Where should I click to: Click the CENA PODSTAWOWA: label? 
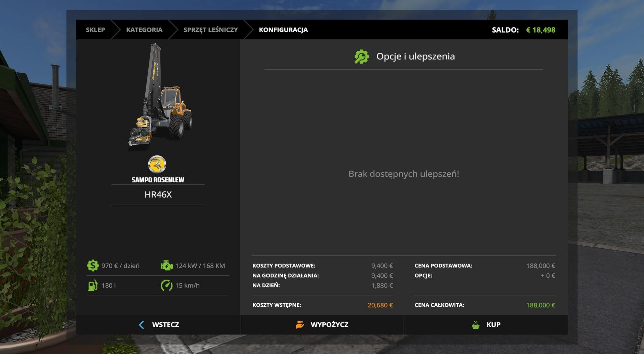pos(443,265)
